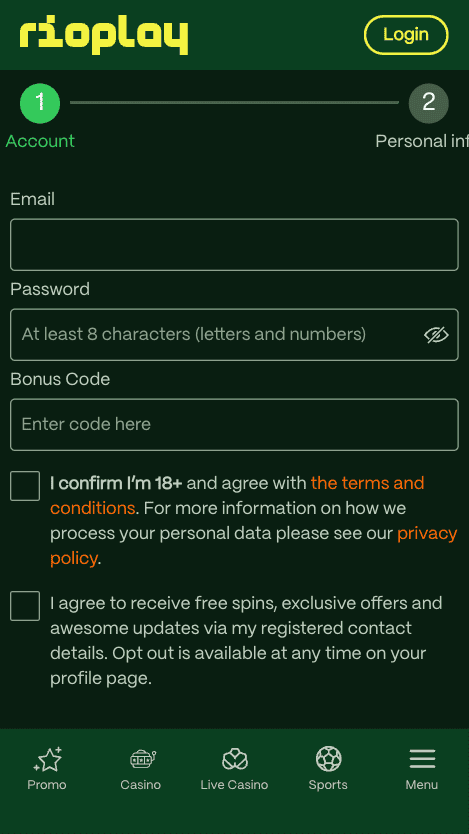The width and height of the screenshot is (469, 834).
Task: Select step 2 Personal info circle
Action: click(x=429, y=104)
